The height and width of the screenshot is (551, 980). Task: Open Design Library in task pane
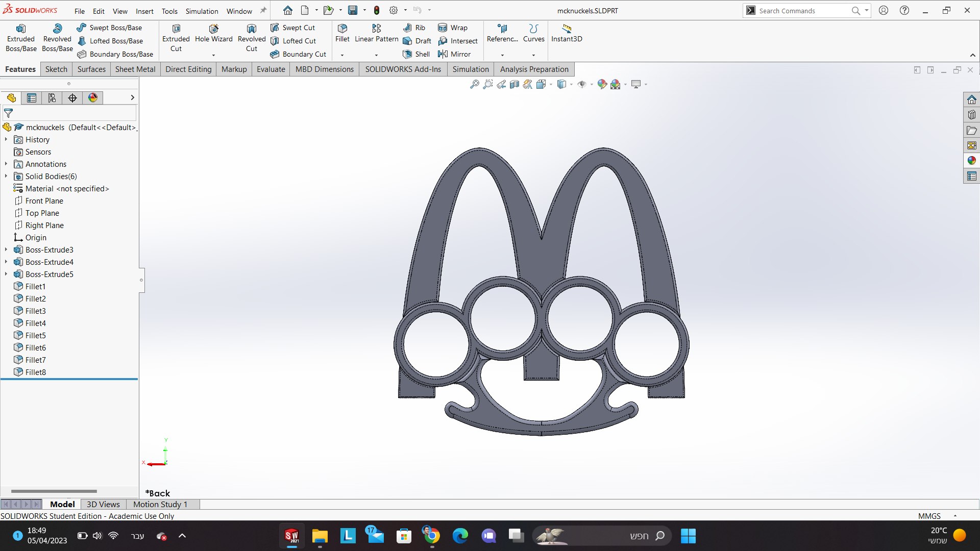click(x=972, y=115)
